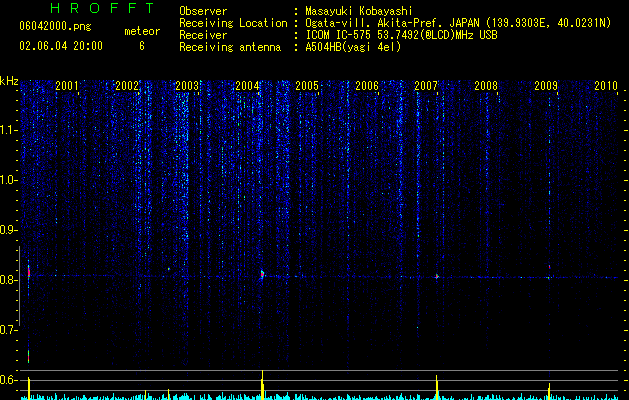Screen dimensions: 629x400
Task: Click the small red echo near 2009
Action: tap(550, 266)
